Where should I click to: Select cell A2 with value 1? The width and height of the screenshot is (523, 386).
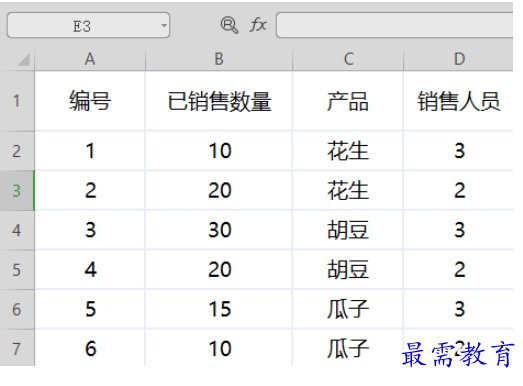coord(90,151)
